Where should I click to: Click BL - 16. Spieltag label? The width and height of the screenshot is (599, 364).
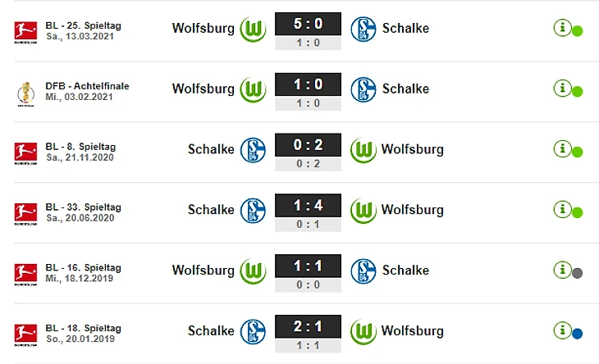tap(83, 267)
